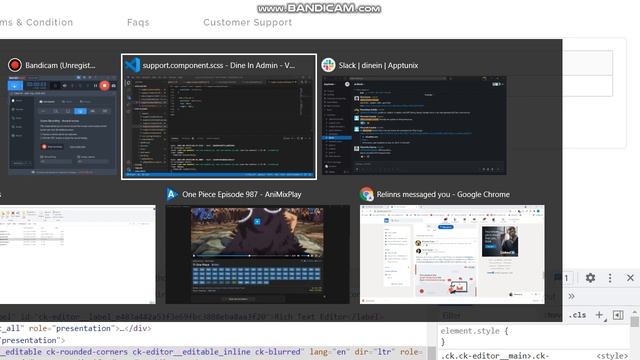The width and height of the screenshot is (640, 360).
Task: Click the Slack logo icon in task switcher
Action: (328, 65)
